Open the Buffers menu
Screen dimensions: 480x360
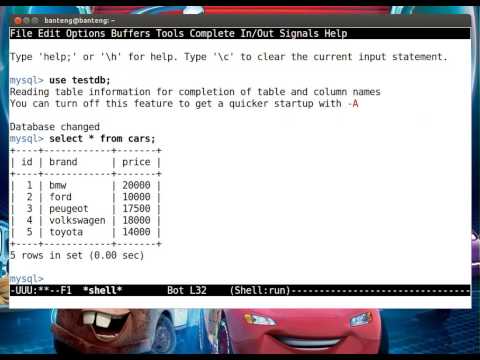pos(131,33)
